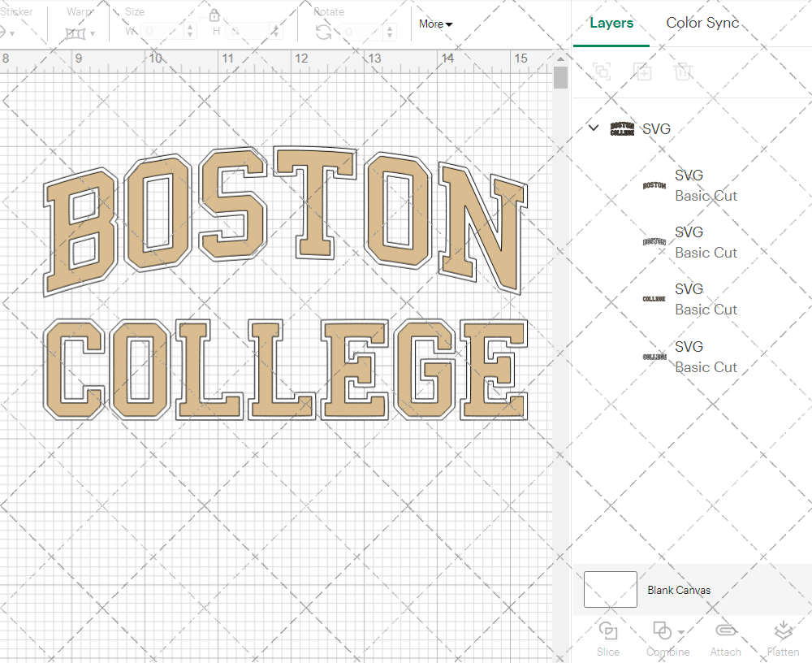
Task: Select the Slice tool
Action: 608,638
